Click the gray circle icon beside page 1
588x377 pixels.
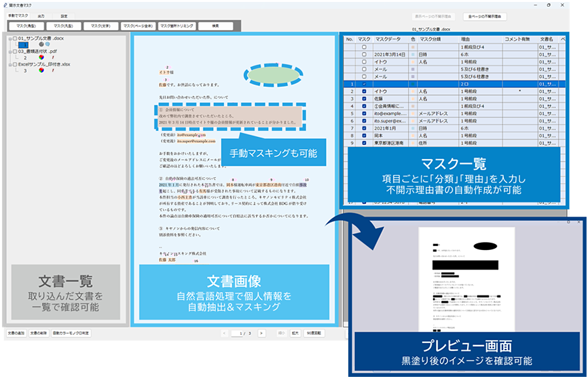(41, 45)
